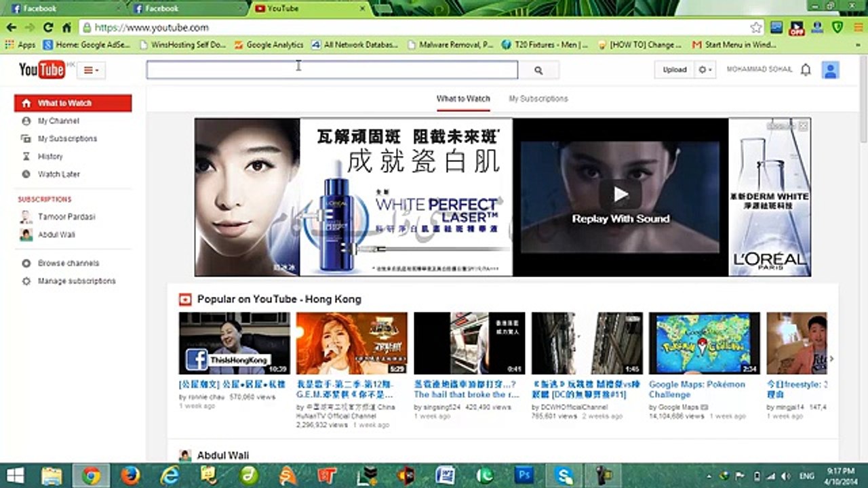This screenshot has width=868, height=488.
Task: Click the green shield extension icon
Action: point(838,28)
